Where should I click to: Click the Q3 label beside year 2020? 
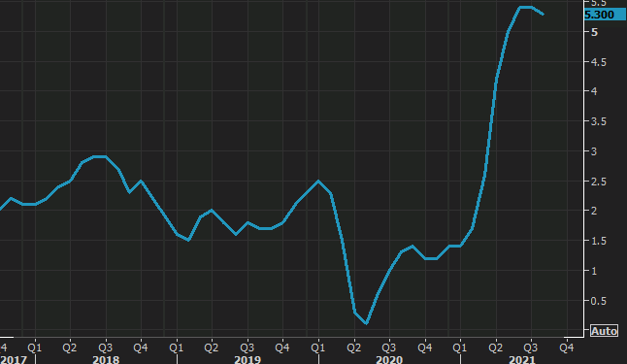pyautogui.click(x=388, y=347)
